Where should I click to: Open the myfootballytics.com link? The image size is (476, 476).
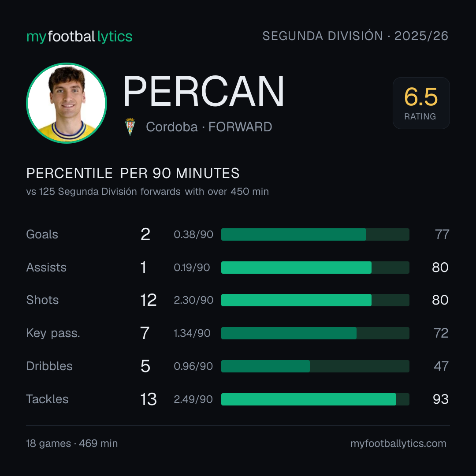tap(398, 443)
